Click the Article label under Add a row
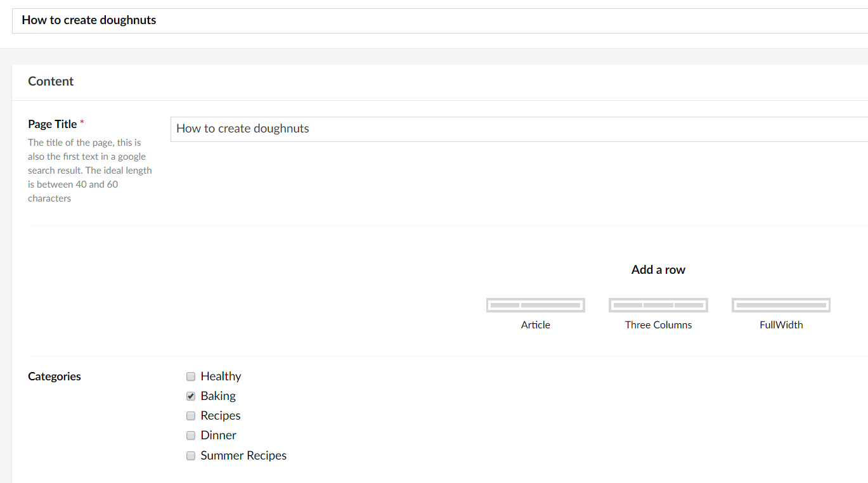 pos(535,325)
